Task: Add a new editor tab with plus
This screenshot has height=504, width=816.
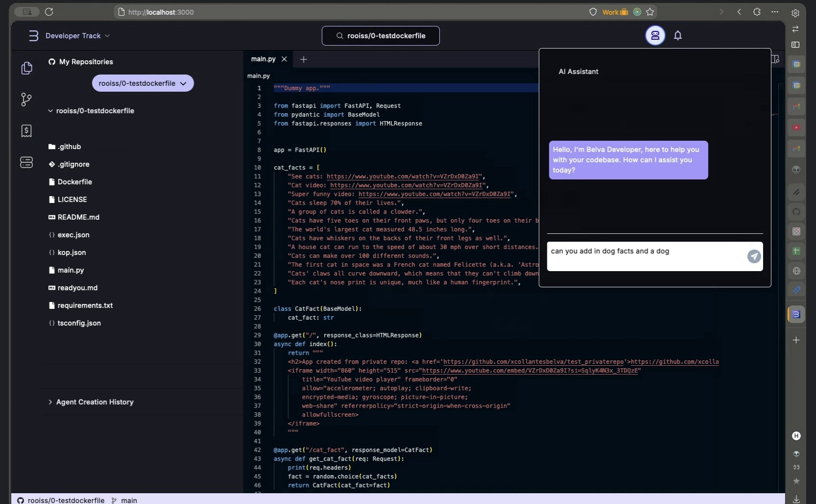Action: click(304, 59)
